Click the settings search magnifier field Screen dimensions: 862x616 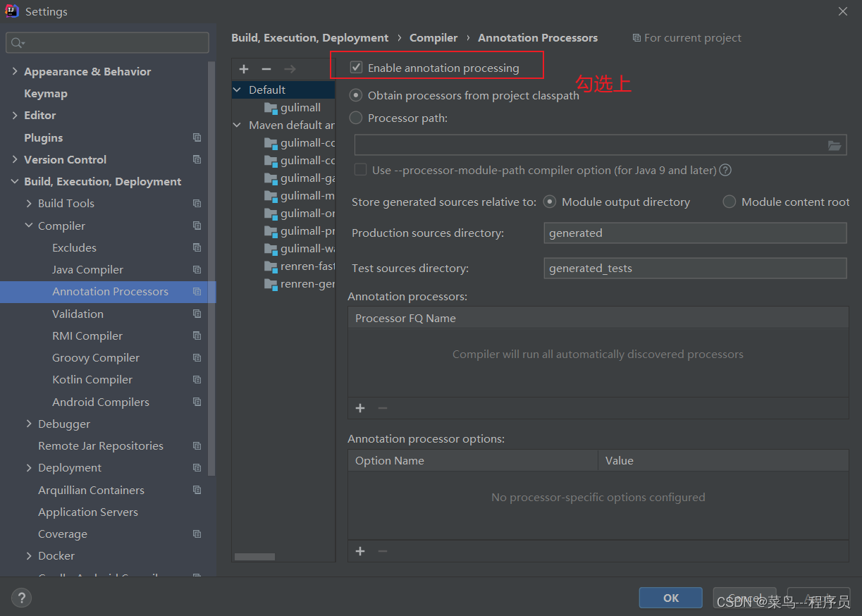tap(107, 42)
